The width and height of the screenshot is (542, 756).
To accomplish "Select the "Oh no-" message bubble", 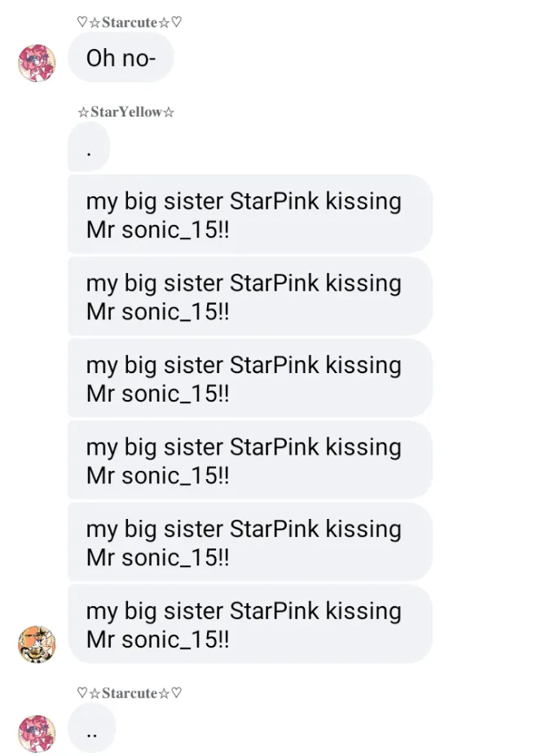I will [x=121, y=59].
